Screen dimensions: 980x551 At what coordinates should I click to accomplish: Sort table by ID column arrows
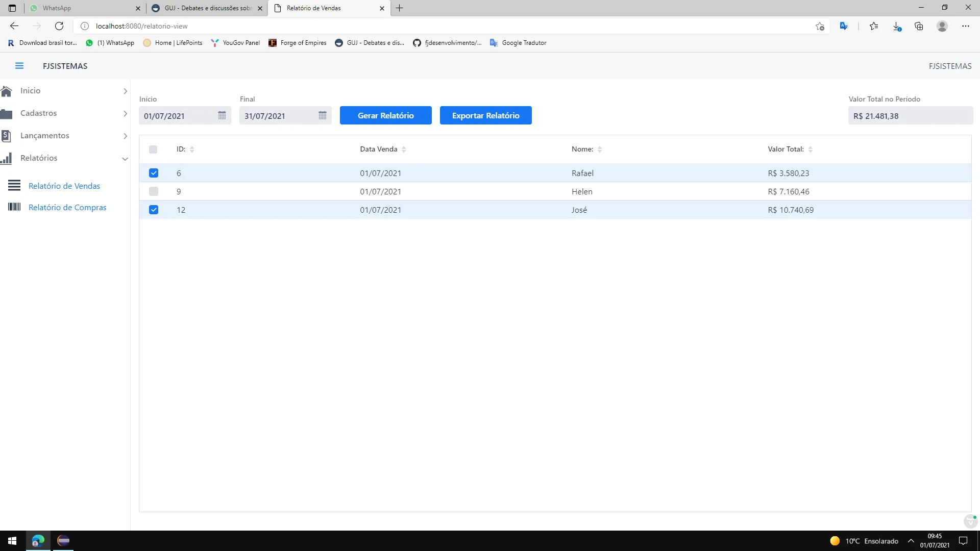pos(192,149)
